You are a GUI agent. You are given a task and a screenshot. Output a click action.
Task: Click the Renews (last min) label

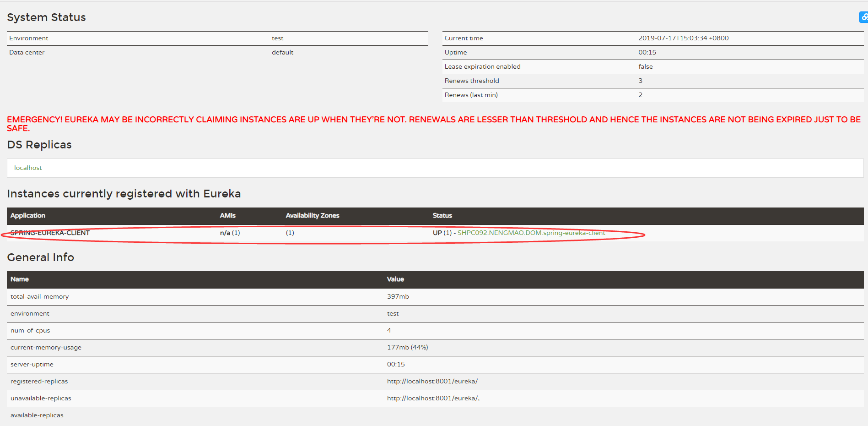tap(471, 95)
